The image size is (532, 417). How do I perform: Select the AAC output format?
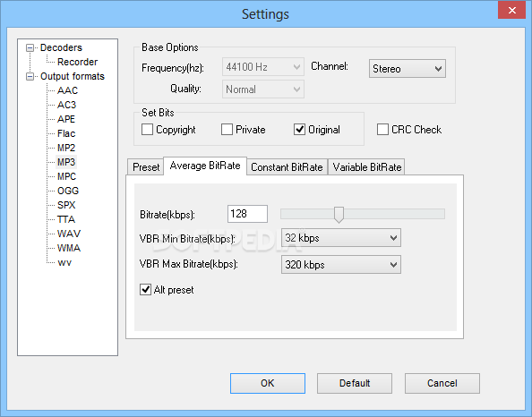pyautogui.click(x=67, y=90)
